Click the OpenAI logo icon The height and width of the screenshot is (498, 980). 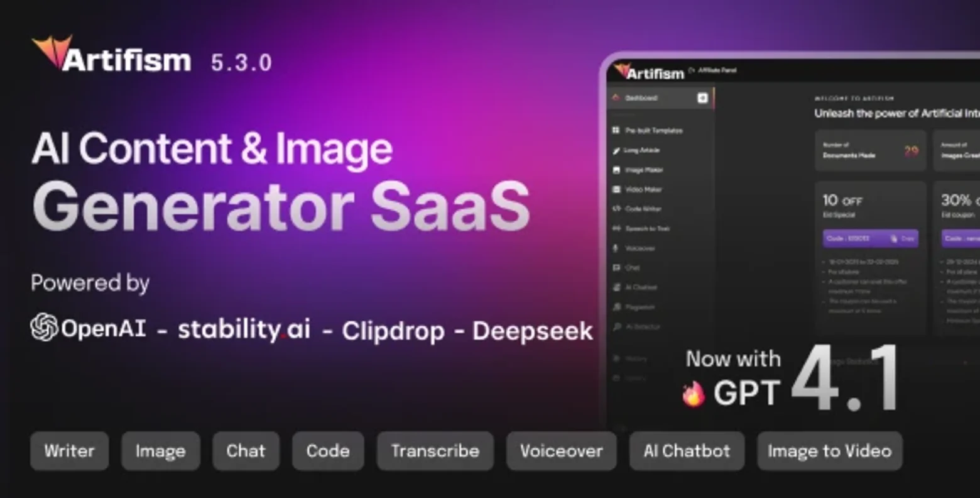(x=45, y=328)
